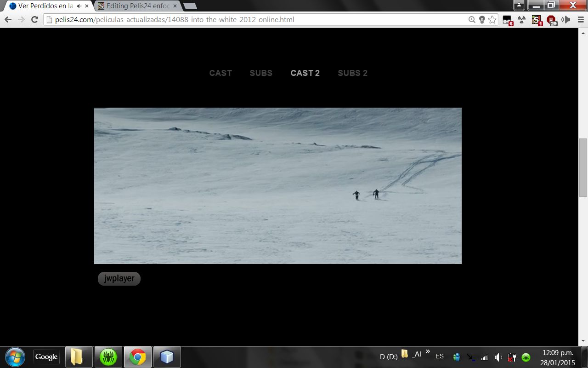Select the CAST video source
Image resolution: width=588 pixels, height=368 pixels.
point(220,73)
